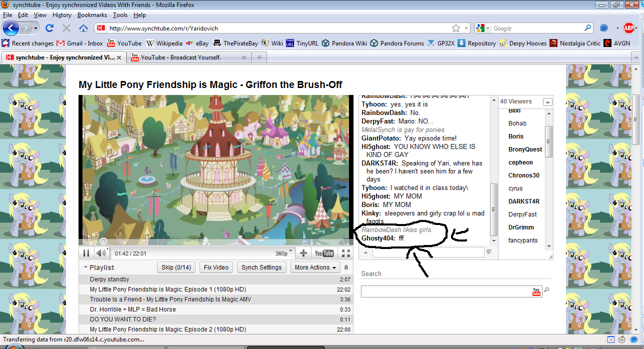Open the 360p quality selector
The width and height of the screenshot is (644, 349).
tap(284, 253)
